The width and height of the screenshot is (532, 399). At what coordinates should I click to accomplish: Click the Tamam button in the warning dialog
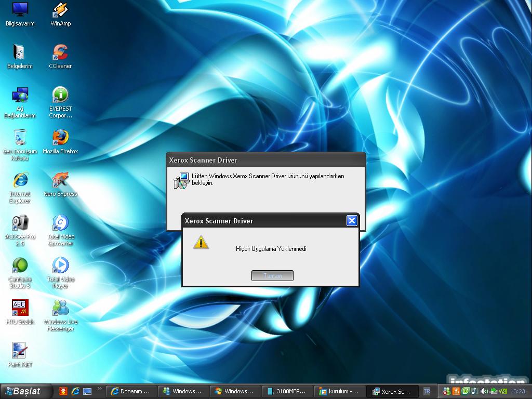[x=272, y=276]
